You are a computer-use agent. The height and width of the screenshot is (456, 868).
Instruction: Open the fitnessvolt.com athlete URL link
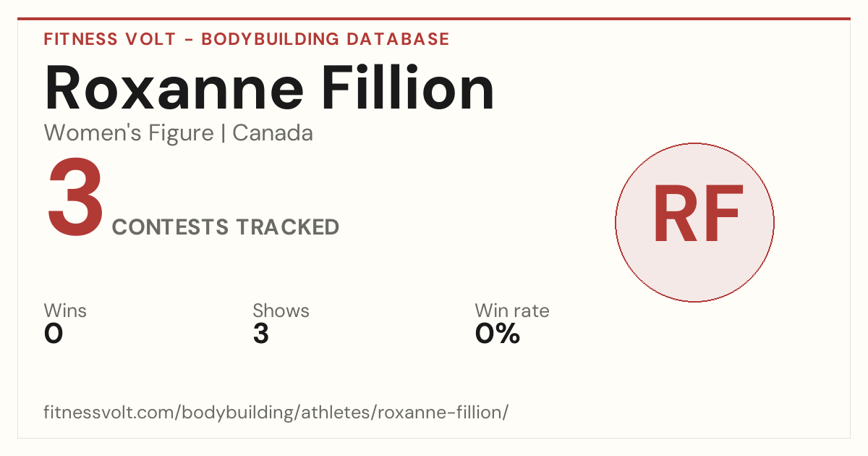[x=276, y=413]
